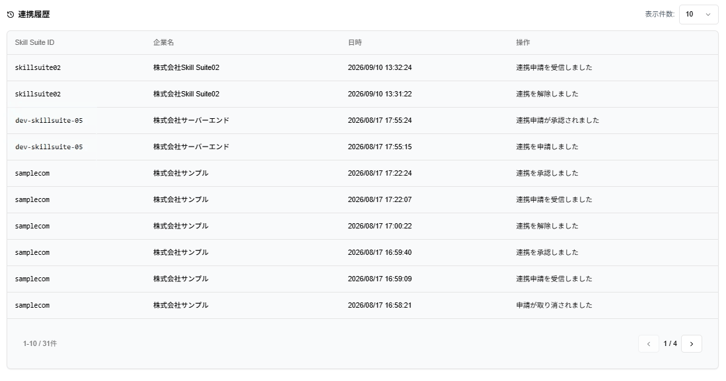The width and height of the screenshot is (726, 381).
Task: Click the timestamp 2026/08/17 17:55:24
Action: click(x=380, y=120)
